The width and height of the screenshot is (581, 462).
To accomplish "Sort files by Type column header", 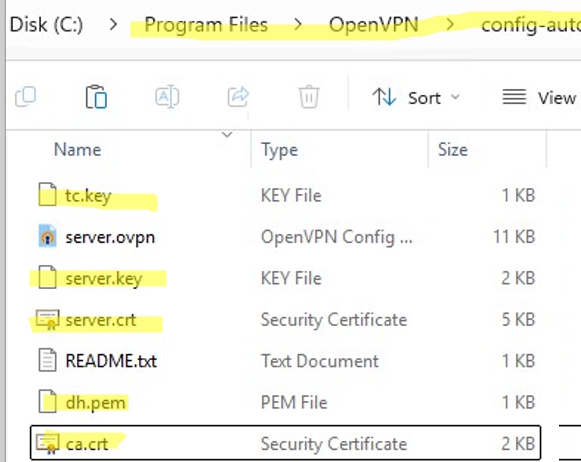I will pos(279,150).
